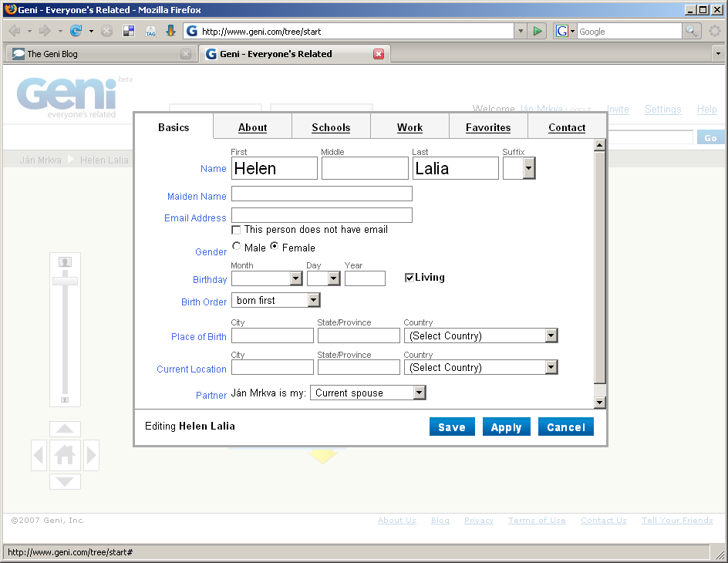The width and height of the screenshot is (728, 563).
Task: Click the pan down arrow in tree navigation
Action: 65,481
